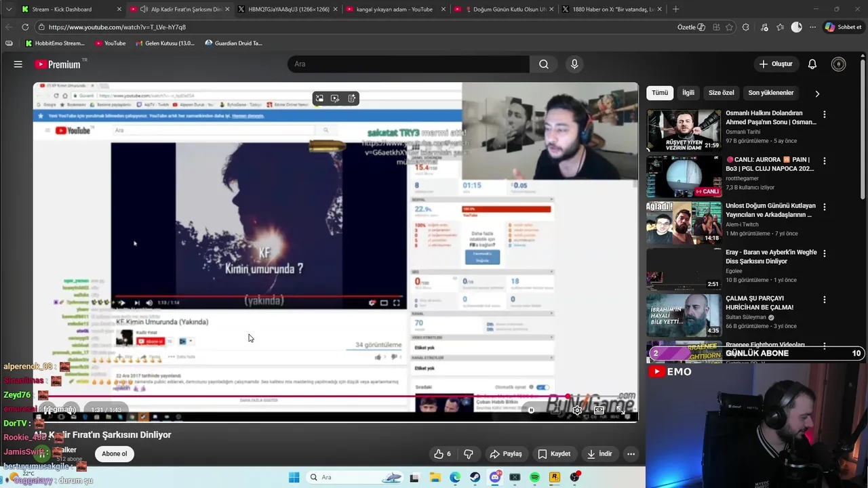
Task: Open Spotify from the taskbar
Action: pos(535,477)
